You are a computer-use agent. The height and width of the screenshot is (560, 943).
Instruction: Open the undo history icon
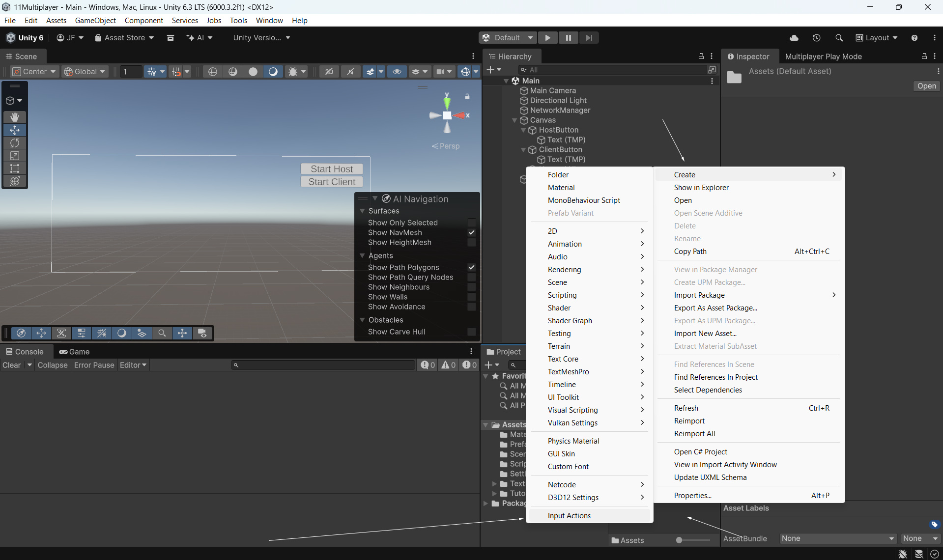pyautogui.click(x=816, y=38)
